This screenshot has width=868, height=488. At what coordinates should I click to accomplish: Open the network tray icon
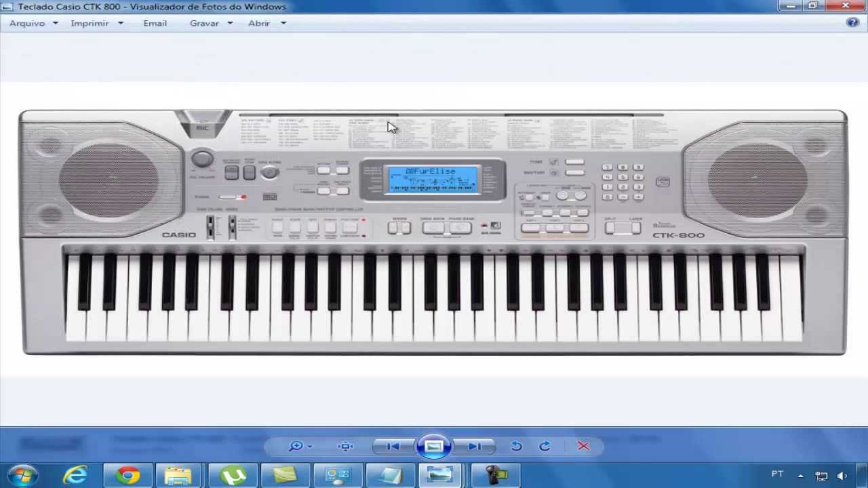pyautogui.click(x=821, y=476)
